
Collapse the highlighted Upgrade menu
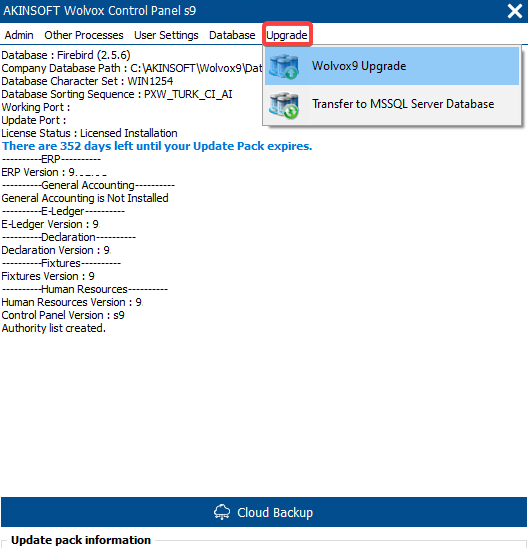click(287, 35)
